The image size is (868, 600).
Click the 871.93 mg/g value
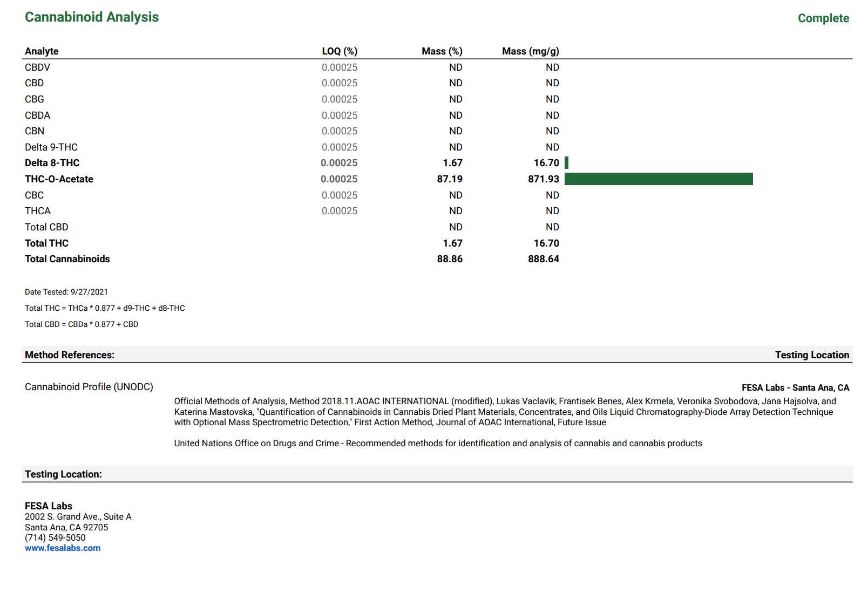coord(543,179)
